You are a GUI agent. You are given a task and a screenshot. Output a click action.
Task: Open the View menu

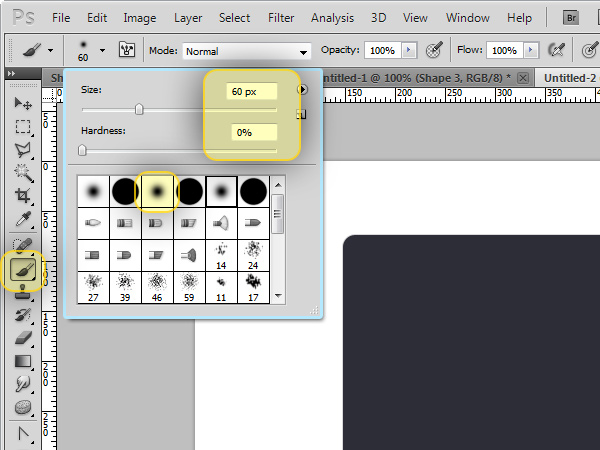click(x=415, y=18)
